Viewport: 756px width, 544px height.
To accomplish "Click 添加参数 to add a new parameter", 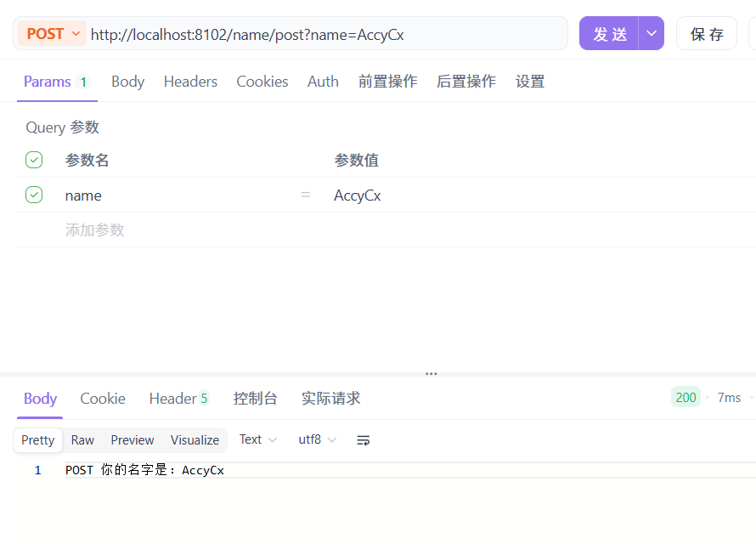I will (94, 230).
